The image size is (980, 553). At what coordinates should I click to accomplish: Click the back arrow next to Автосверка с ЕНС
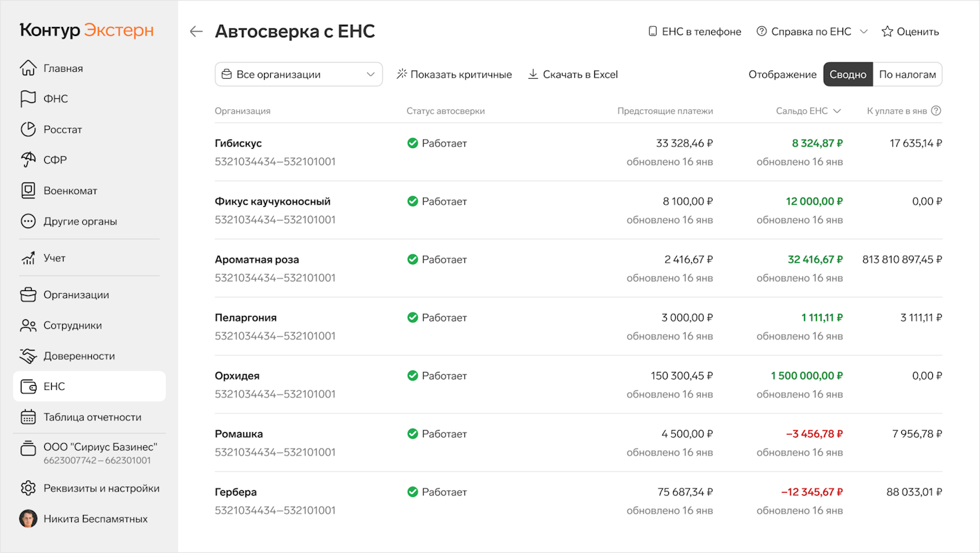point(196,32)
